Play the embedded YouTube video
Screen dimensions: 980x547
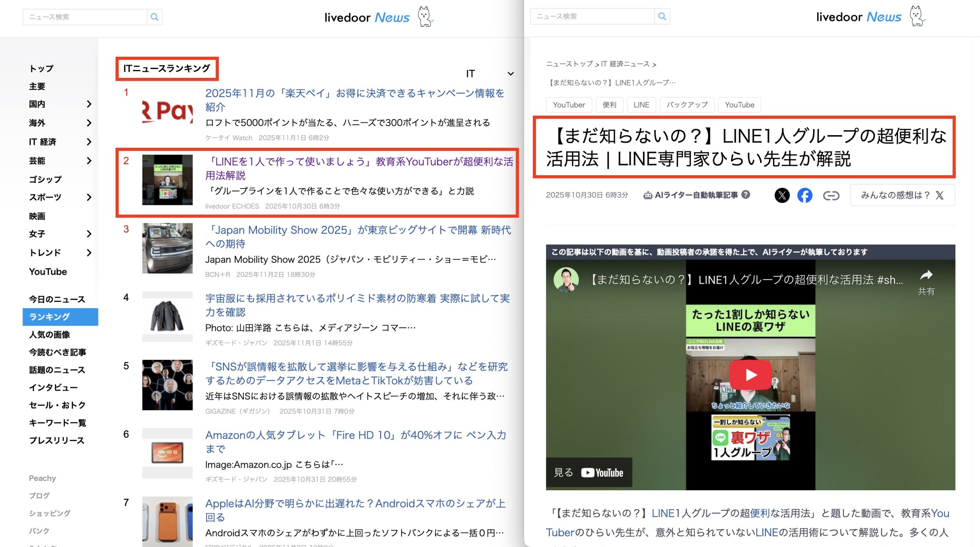750,375
